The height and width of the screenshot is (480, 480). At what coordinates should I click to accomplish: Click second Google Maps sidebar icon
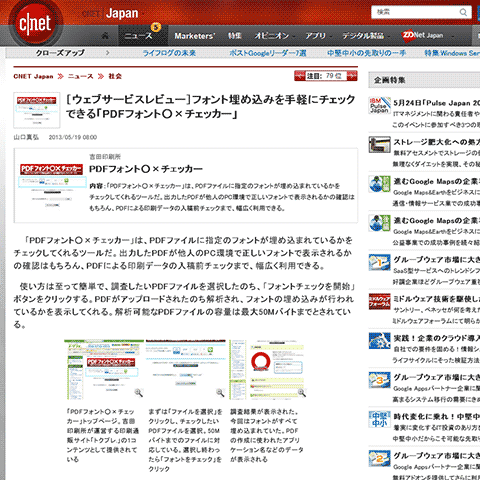tap(379, 223)
